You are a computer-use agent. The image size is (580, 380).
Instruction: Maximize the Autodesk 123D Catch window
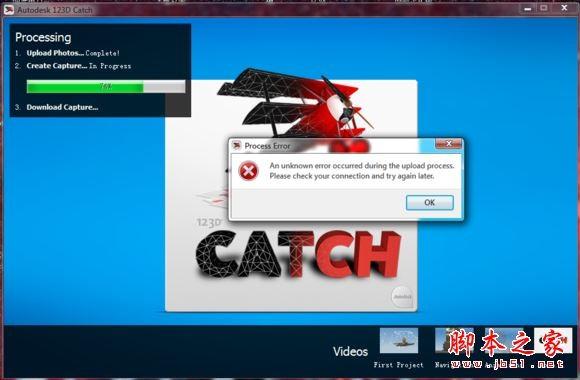(x=544, y=8)
